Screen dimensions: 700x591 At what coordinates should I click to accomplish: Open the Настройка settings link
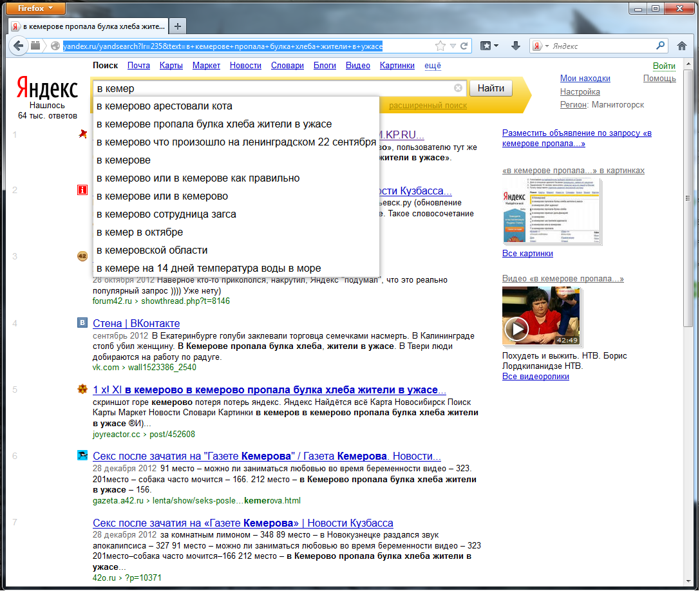[580, 92]
